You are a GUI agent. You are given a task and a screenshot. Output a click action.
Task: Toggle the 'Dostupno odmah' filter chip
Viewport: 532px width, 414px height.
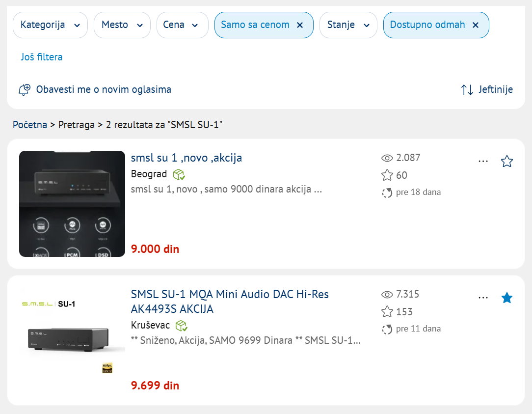(427, 25)
